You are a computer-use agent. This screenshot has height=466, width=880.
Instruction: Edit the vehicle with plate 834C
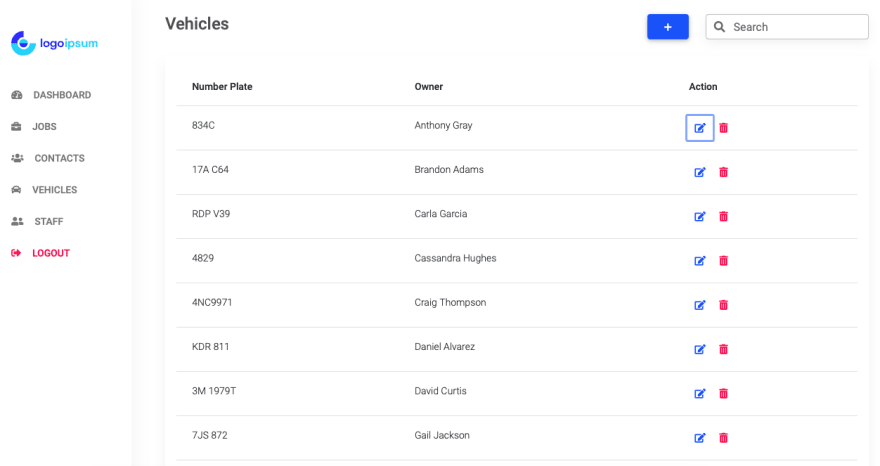pos(700,128)
